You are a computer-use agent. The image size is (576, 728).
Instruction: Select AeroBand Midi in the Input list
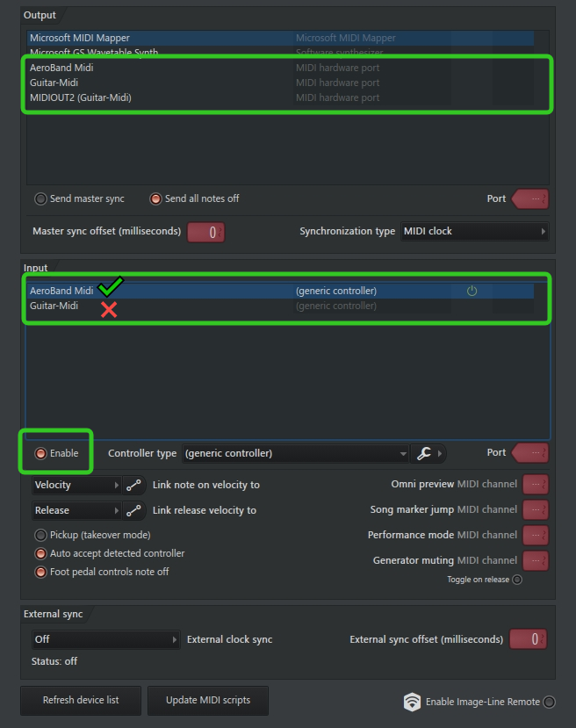pos(280,291)
